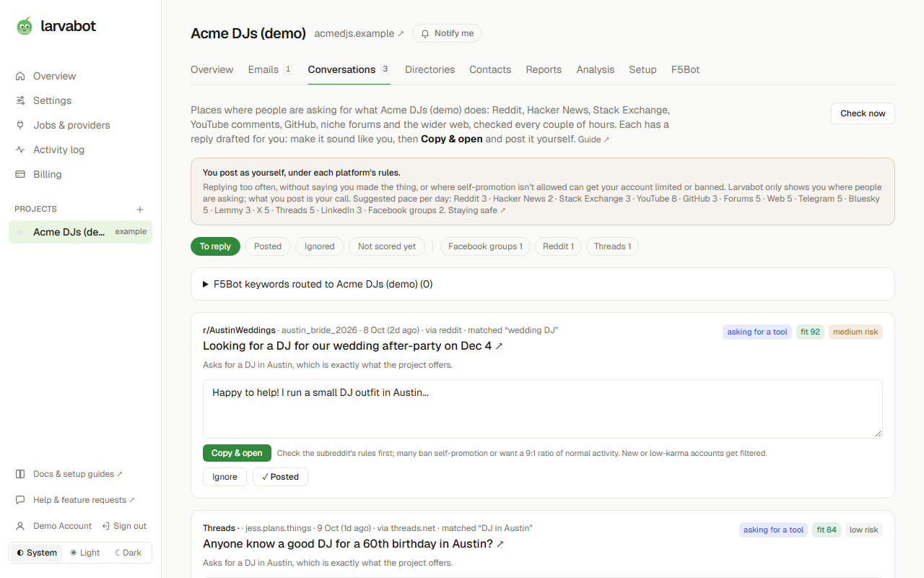Open the Guide link

[x=593, y=139]
